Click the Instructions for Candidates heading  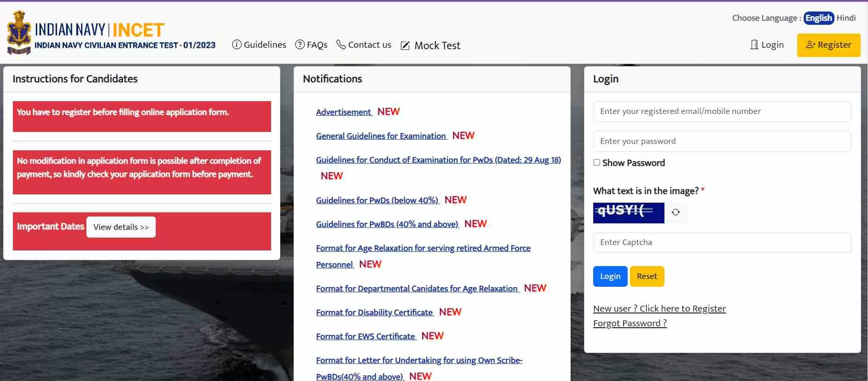pyautogui.click(x=75, y=79)
